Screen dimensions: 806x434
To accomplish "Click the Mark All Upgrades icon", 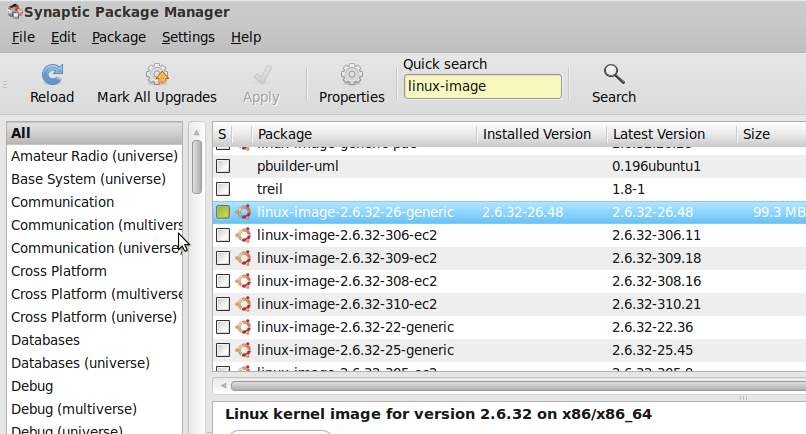I will tap(157, 75).
